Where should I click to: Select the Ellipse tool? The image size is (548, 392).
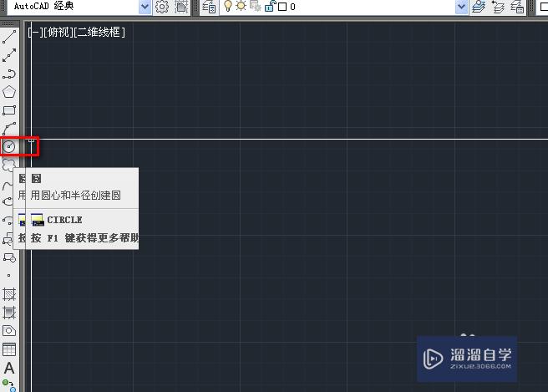point(7,201)
